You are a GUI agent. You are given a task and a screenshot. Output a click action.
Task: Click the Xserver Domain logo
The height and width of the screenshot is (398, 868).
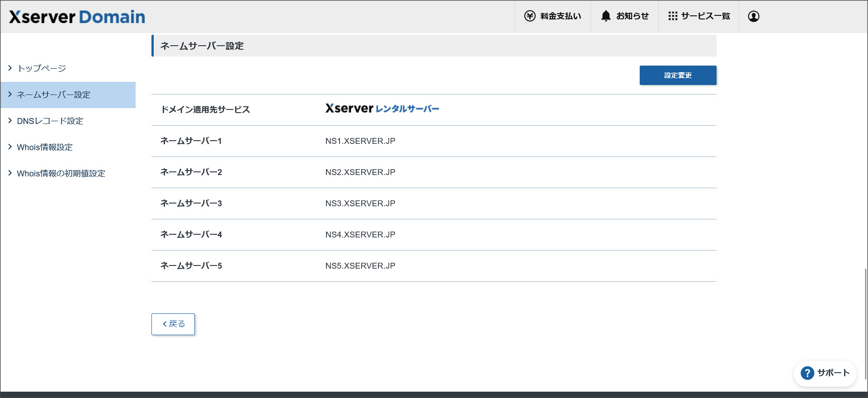[77, 17]
